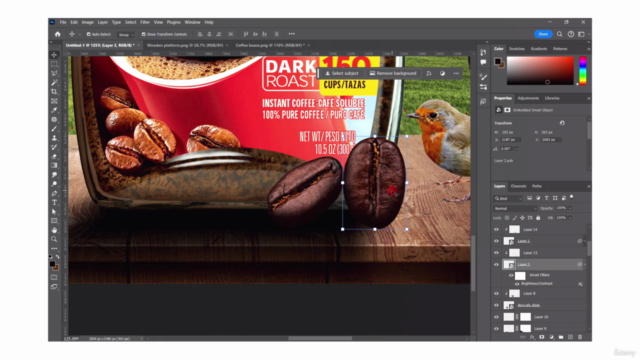Image resolution: width=640 pixels, height=360 pixels.
Task: Hide Layer 14 with its eye icon
Action: tap(496, 229)
